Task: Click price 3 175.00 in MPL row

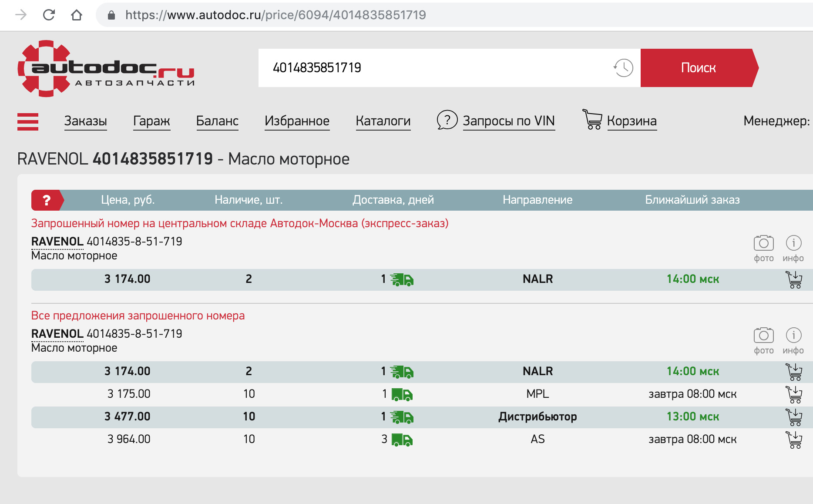Action: [x=129, y=394]
